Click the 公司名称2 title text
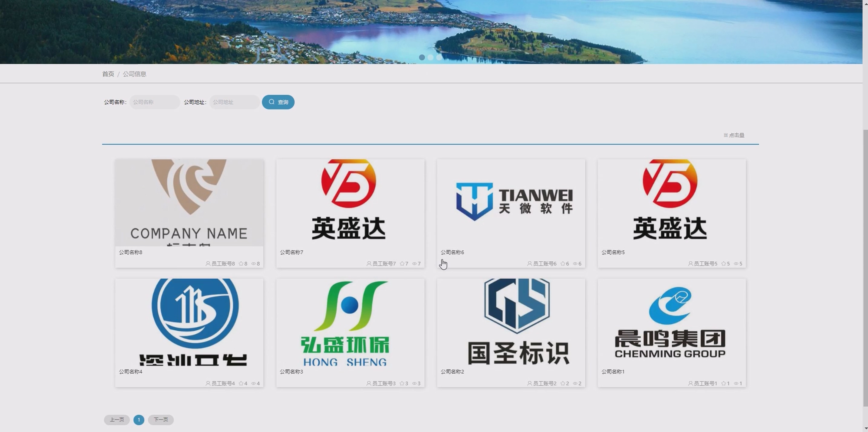 point(452,372)
